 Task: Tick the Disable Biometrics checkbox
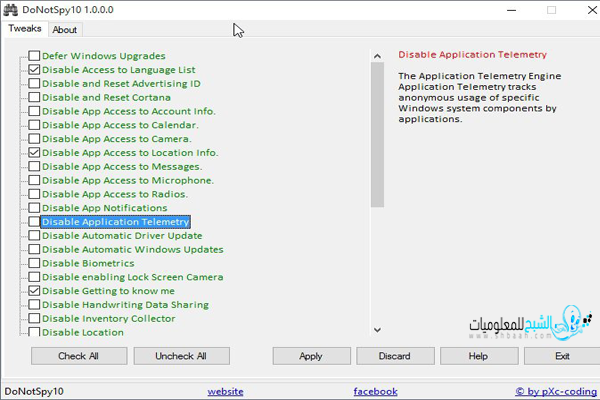tap(34, 263)
